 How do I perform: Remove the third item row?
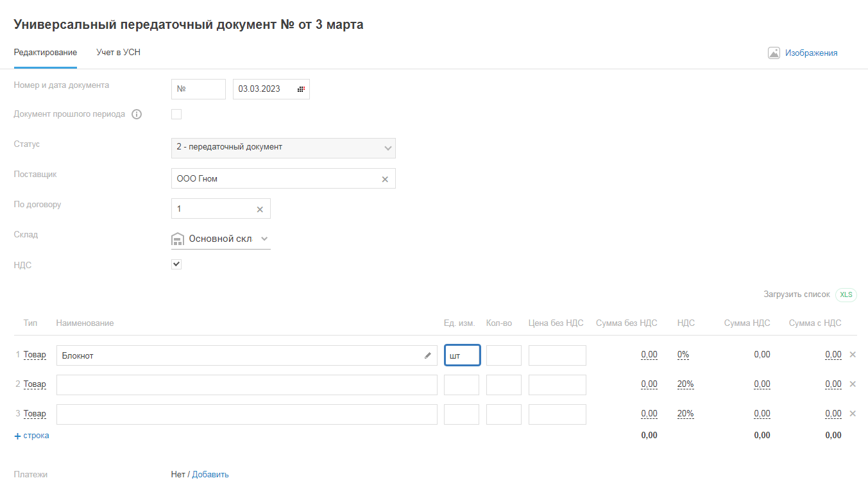pos(853,414)
